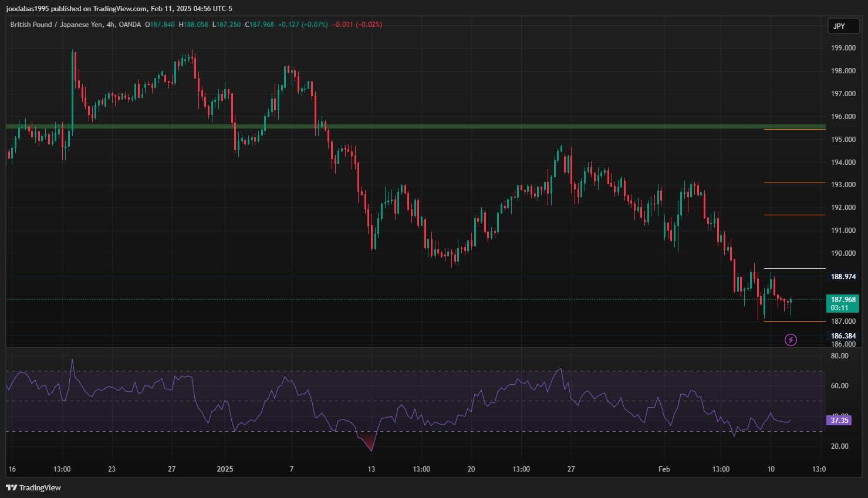
Task: Select the 188.974 price label
Action: (x=843, y=277)
